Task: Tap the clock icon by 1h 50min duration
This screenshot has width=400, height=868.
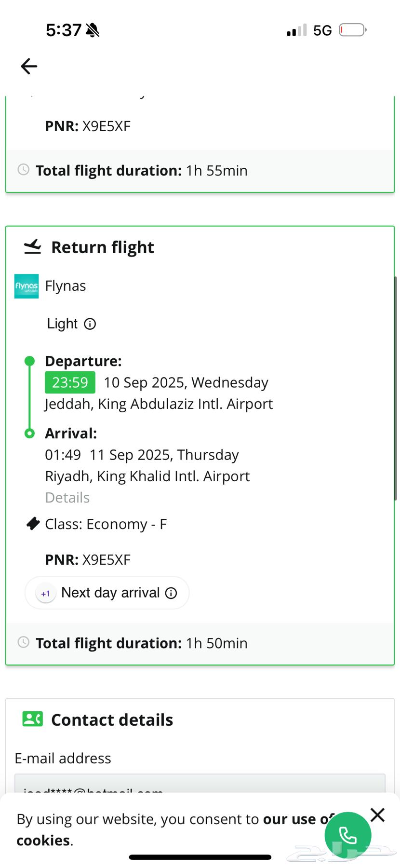Action: pyautogui.click(x=23, y=642)
